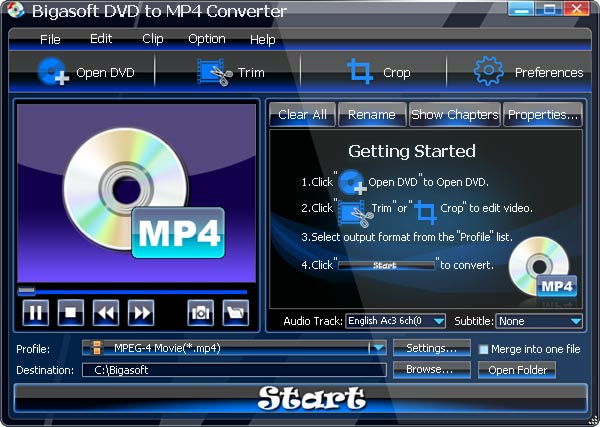
Task: Open the Properties... button
Action: (543, 114)
